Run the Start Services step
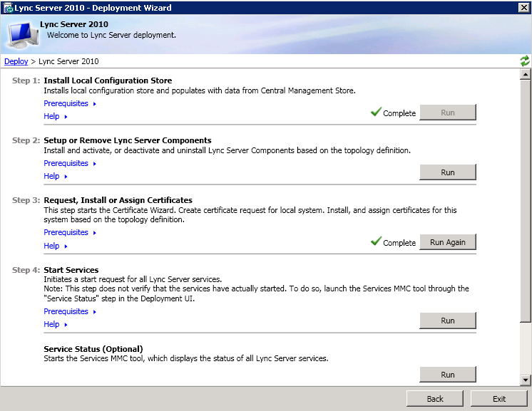 (447, 321)
